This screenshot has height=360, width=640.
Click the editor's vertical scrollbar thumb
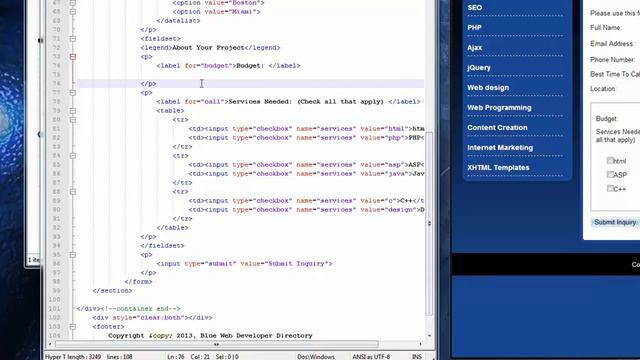pos(429,223)
